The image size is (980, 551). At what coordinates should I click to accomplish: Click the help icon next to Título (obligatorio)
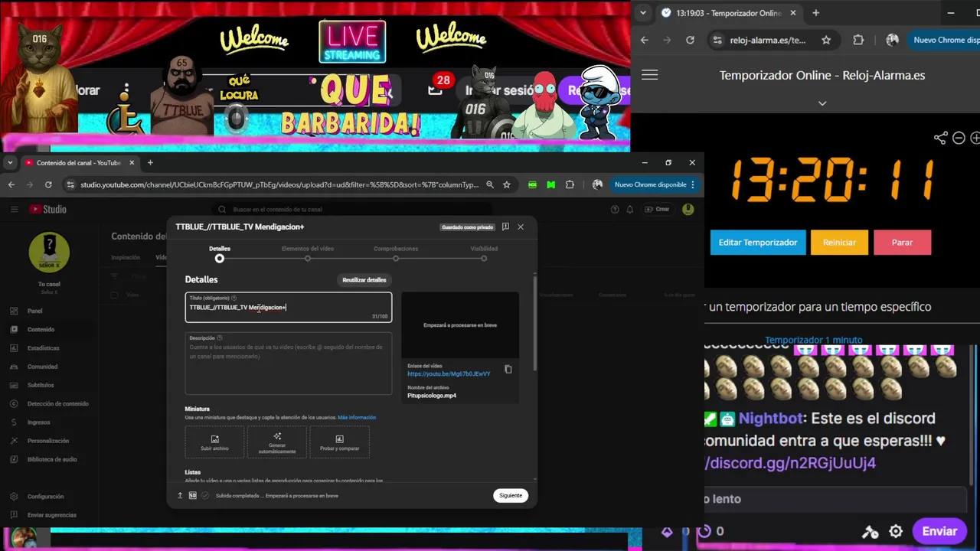pyautogui.click(x=234, y=298)
